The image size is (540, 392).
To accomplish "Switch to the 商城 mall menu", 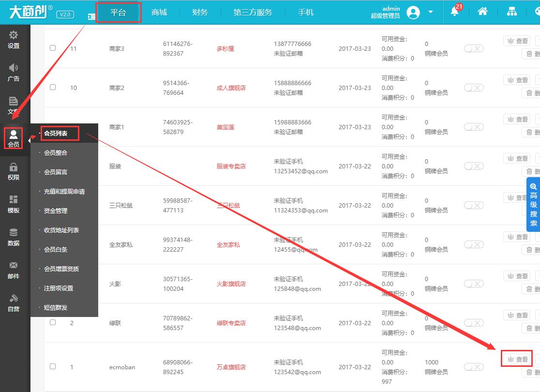I will coord(159,12).
